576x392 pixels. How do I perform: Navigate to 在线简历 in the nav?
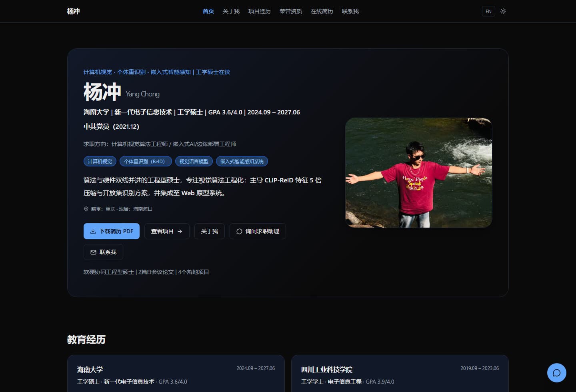[322, 11]
